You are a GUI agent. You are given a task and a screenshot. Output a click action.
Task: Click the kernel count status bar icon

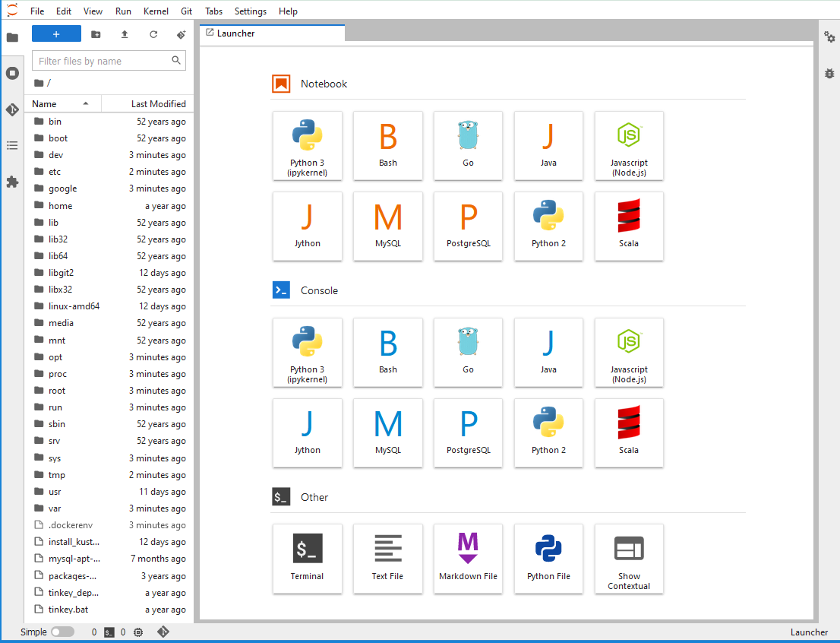[x=138, y=632]
